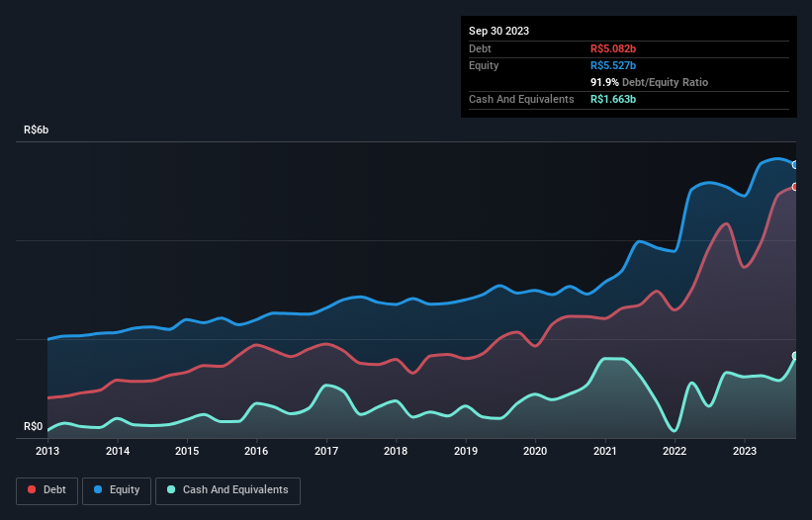
Task: Click the 2022 x-axis label
Action: pyautogui.click(x=675, y=451)
